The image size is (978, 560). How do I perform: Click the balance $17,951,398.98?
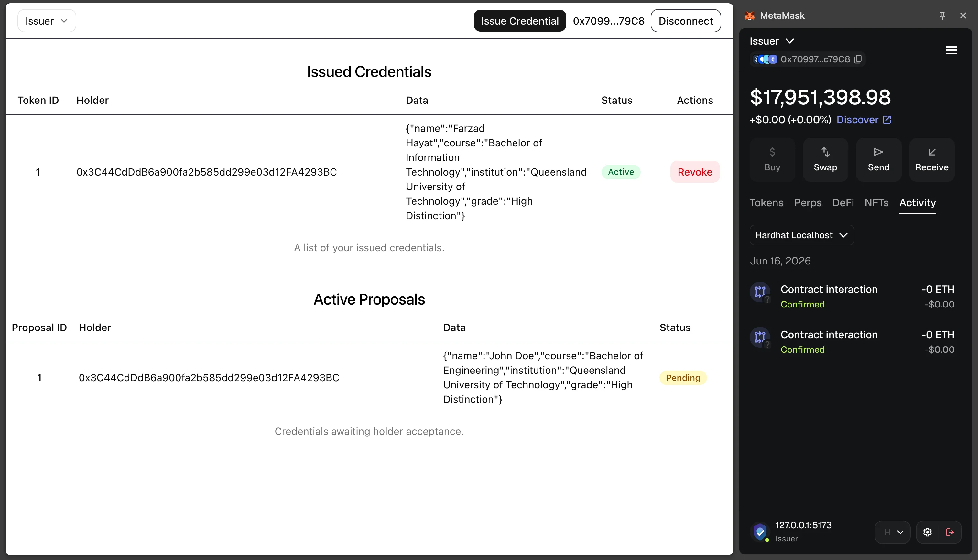(820, 97)
